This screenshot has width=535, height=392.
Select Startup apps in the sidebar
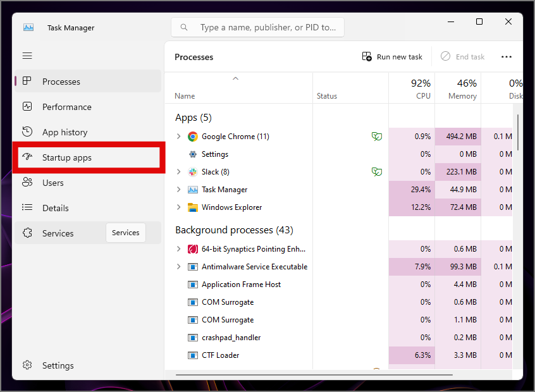click(x=89, y=157)
